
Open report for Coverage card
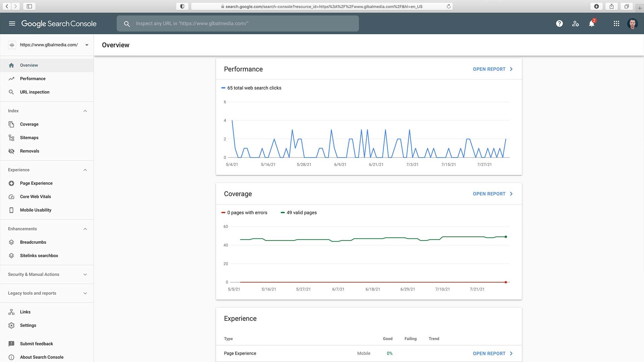(493, 194)
